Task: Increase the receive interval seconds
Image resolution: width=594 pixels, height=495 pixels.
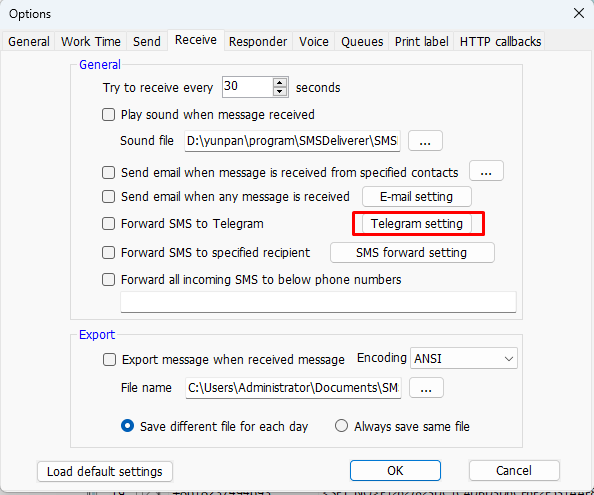Action: pos(280,83)
